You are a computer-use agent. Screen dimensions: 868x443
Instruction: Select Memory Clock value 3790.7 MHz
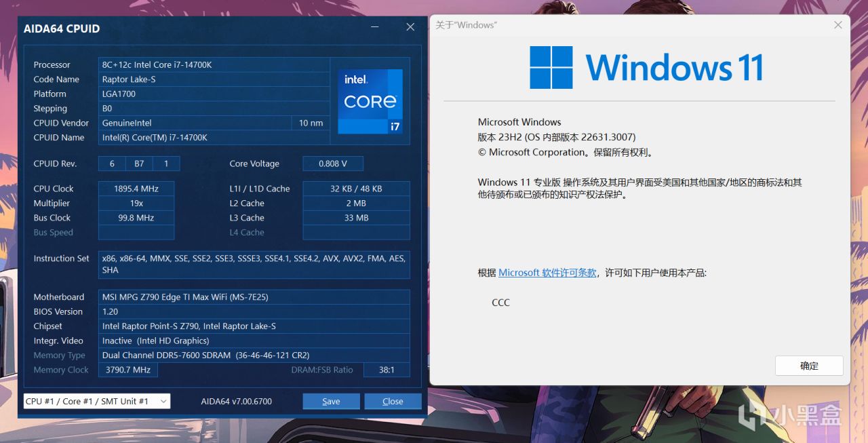click(128, 370)
